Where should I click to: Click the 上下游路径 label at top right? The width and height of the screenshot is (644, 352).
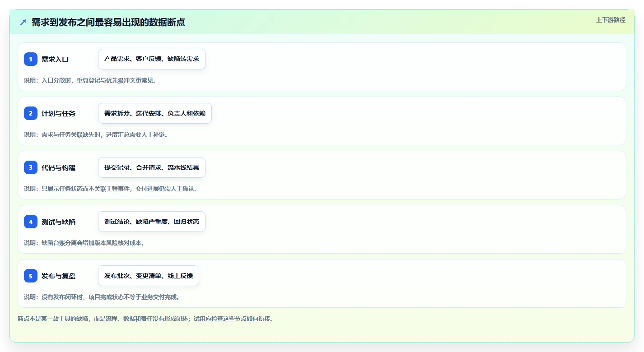click(611, 20)
